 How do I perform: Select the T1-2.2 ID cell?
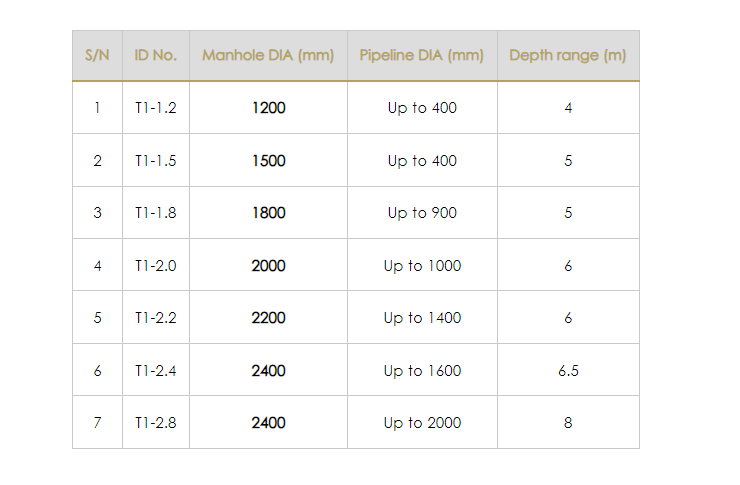155,318
